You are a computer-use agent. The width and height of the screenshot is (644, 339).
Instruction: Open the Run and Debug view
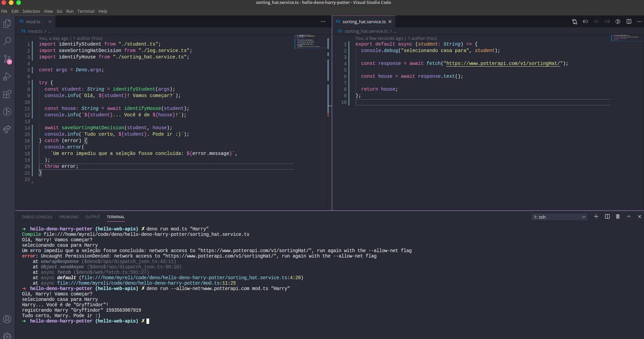pyautogui.click(x=7, y=76)
